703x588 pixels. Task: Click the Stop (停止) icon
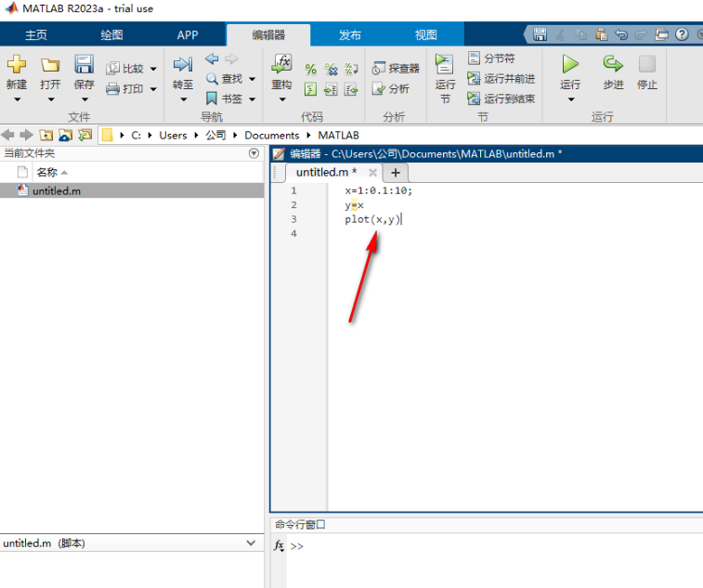click(x=647, y=64)
